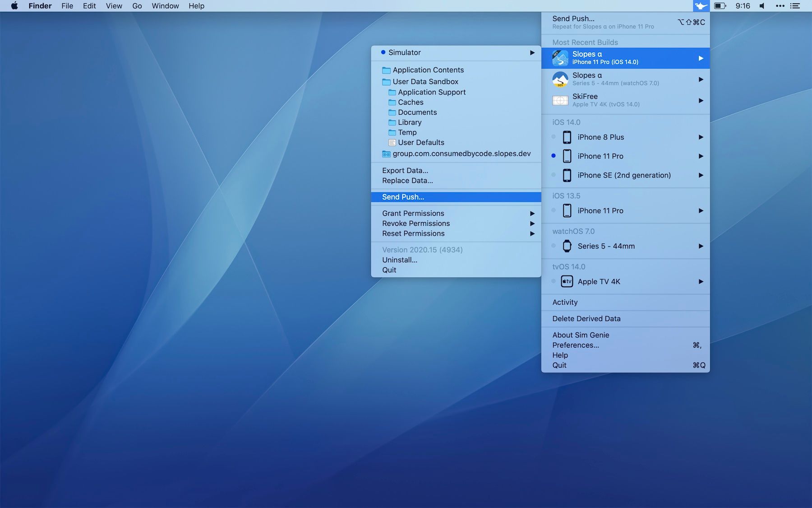812x508 pixels.
Task: Click the User Defaults file icon
Action: click(392, 143)
